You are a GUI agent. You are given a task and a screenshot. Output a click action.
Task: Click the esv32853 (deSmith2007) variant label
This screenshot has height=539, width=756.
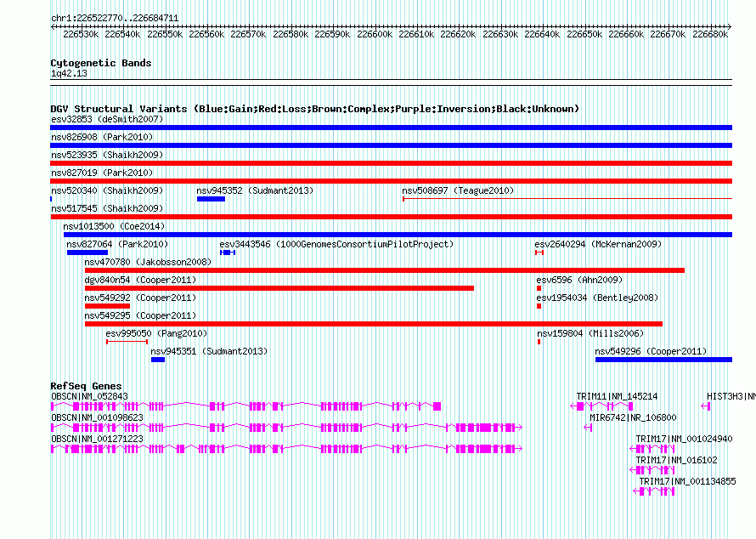pos(107,119)
